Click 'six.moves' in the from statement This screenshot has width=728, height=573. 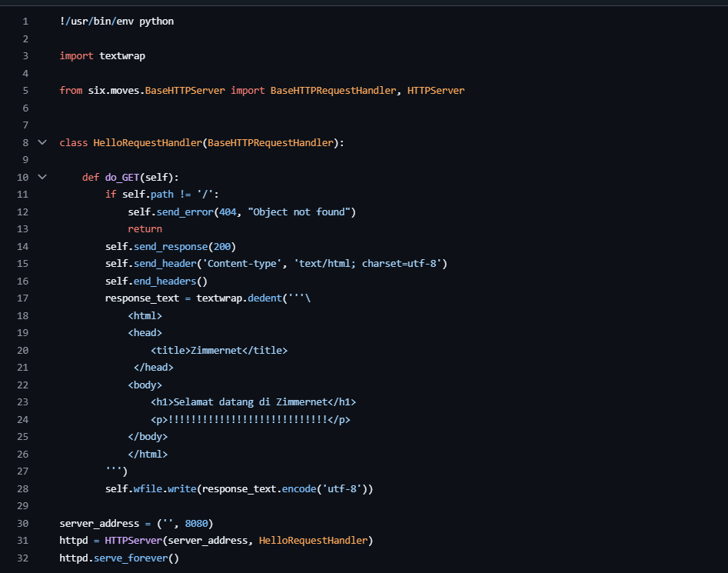114,91
